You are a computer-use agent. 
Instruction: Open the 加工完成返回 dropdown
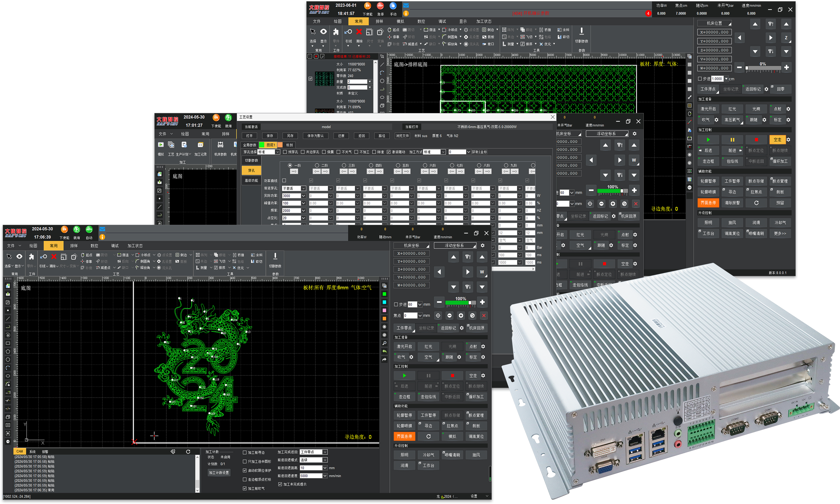click(x=325, y=452)
